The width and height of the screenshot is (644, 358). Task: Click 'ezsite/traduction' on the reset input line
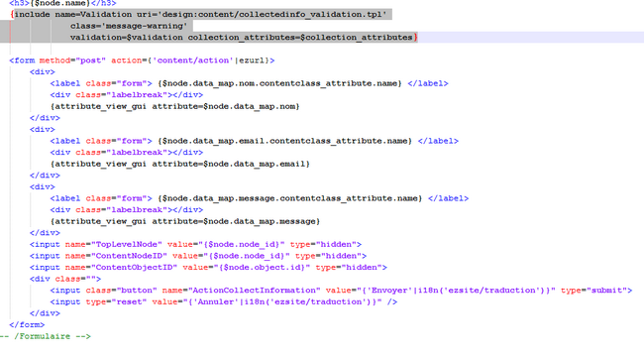(320, 302)
